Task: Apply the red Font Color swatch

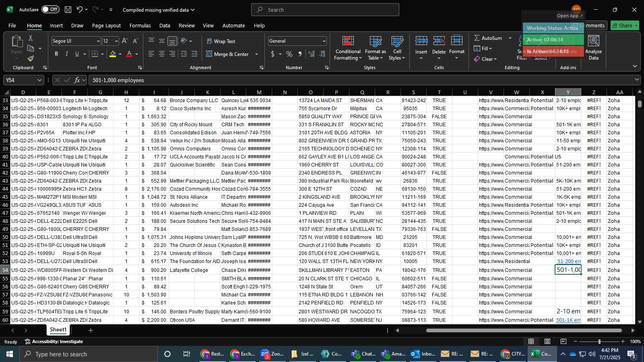Action: 129,54
